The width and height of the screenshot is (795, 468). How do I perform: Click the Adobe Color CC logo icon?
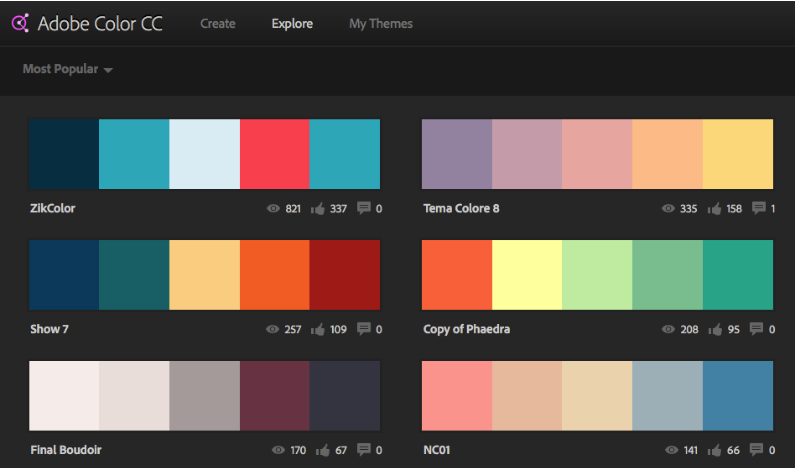(x=20, y=23)
